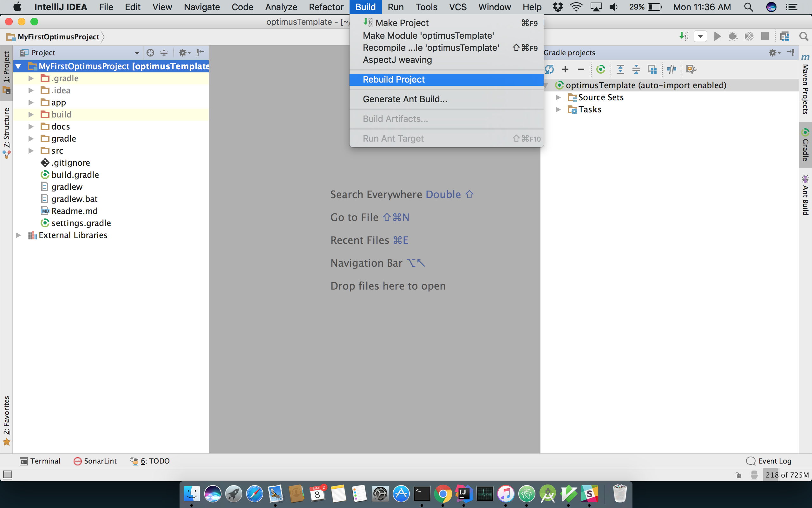Image resolution: width=812 pixels, height=508 pixels.
Task: Select Rebuild Project menu entry
Action: (x=446, y=80)
